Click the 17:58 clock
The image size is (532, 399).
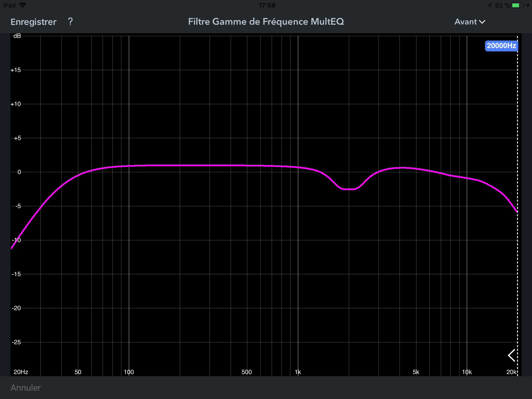click(267, 5)
